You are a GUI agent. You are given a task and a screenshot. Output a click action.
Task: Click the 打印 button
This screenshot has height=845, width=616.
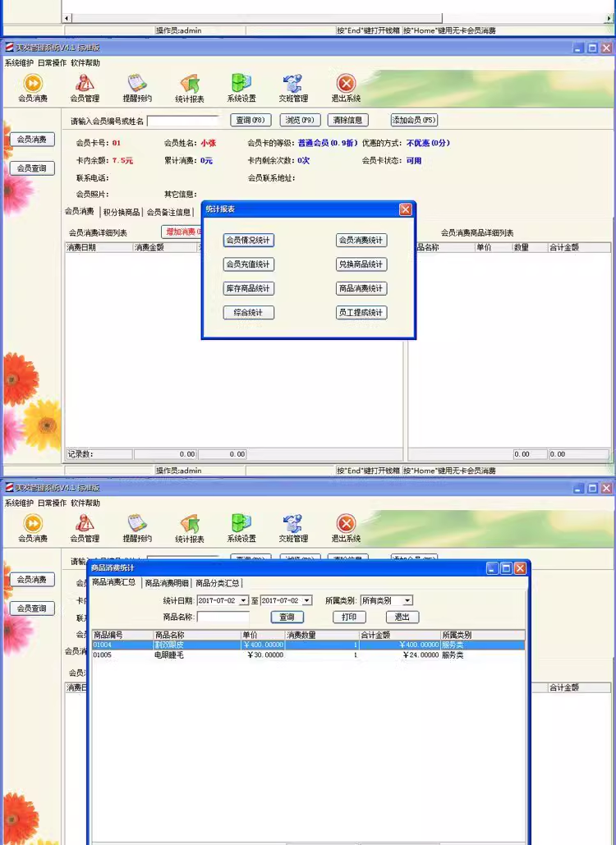[x=349, y=617]
